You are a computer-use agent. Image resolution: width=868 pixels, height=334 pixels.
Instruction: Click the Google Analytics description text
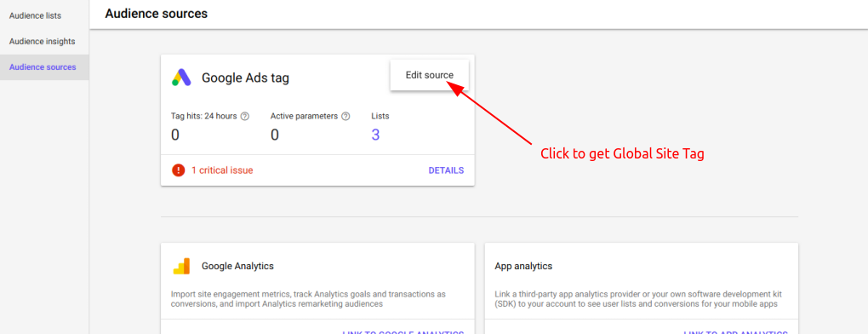[308, 299]
